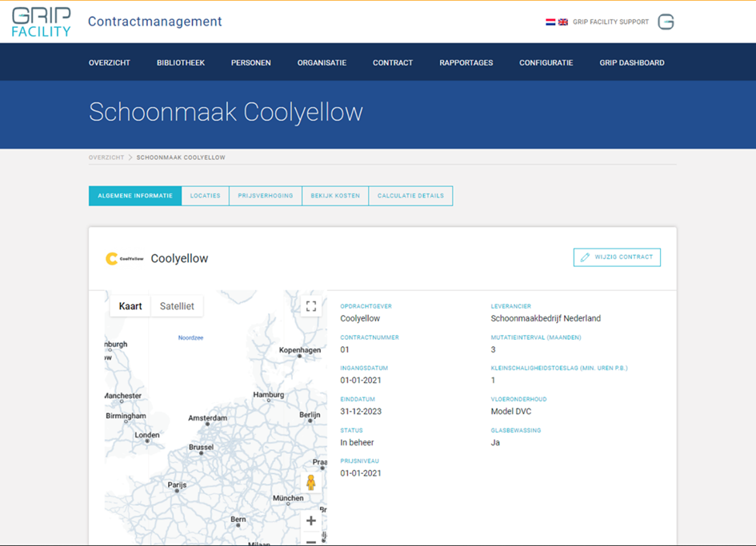Click the Kleinschaligheidstoeslag field label
The height and width of the screenshot is (546, 756).
[x=559, y=369]
